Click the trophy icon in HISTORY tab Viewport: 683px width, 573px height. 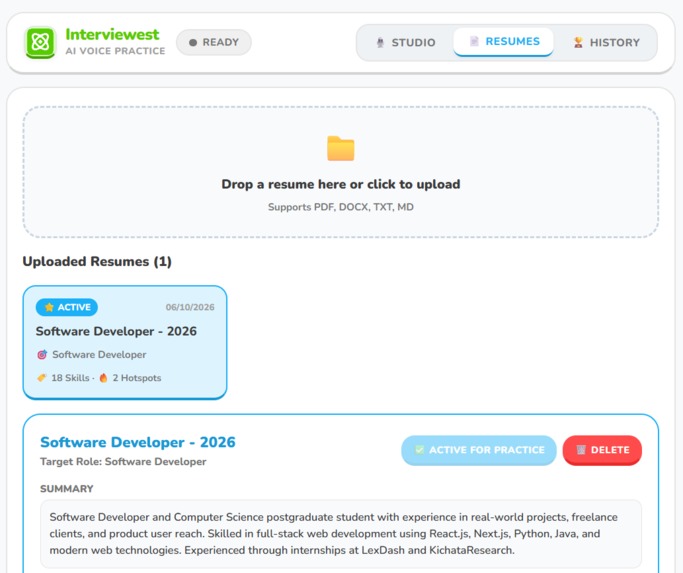[x=578, y=42]
